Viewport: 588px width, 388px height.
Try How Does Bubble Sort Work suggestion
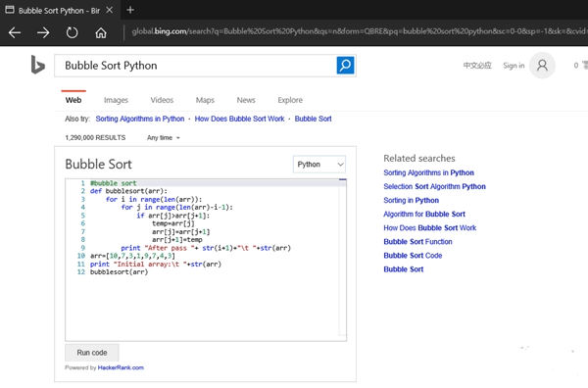[x=239, y=119]
